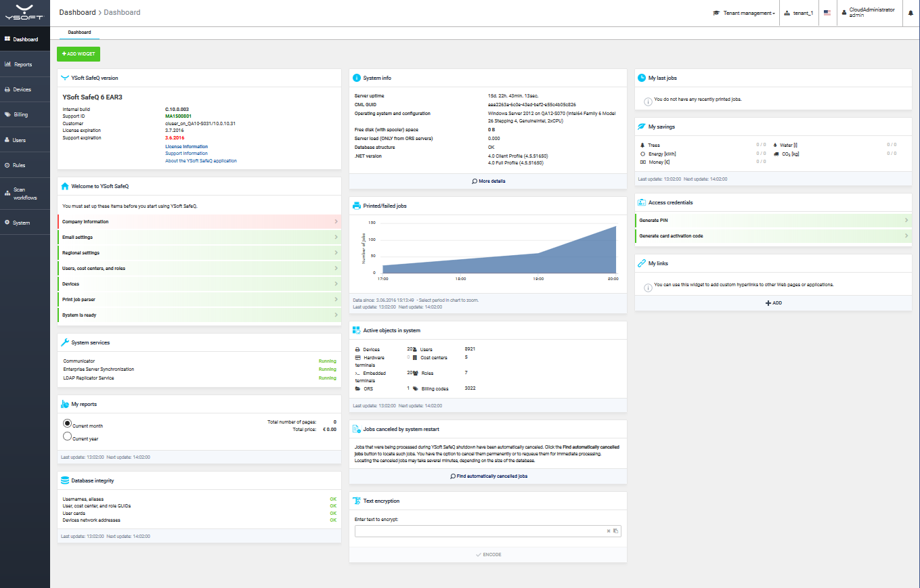This screenshot has height=588, width=920.
Task: Clear the encrypt text field with X icon
Action: (609, 531)
